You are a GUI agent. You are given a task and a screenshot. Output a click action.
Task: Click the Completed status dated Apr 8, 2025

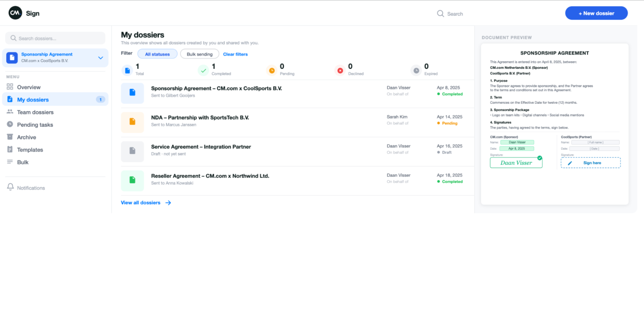pyautogui.click(x=450, y=94)
